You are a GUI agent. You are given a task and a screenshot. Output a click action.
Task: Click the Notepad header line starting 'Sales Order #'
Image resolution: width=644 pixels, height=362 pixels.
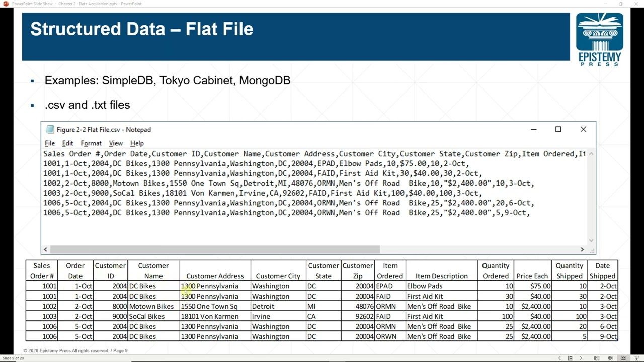(314, 154)
